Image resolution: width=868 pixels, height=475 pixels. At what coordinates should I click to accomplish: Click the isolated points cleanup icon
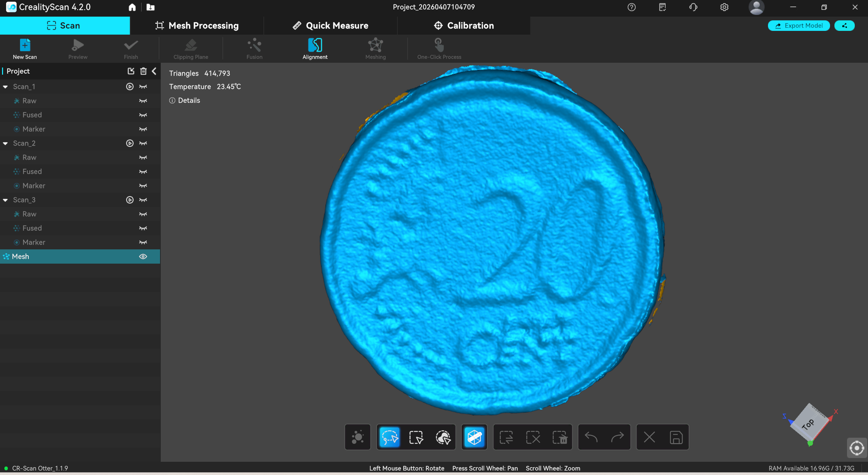357,437
